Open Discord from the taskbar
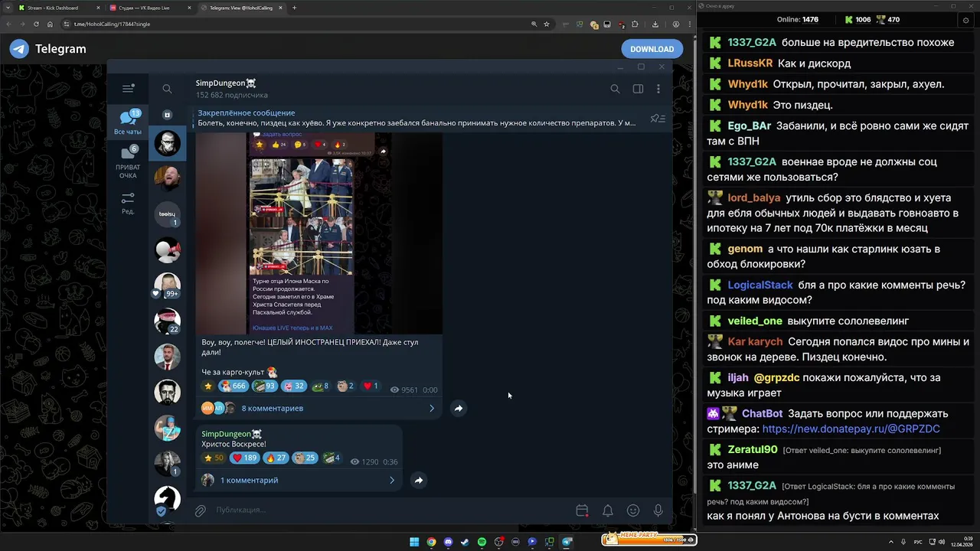Screen dimensions: 980x551 (x=448, y=542)
